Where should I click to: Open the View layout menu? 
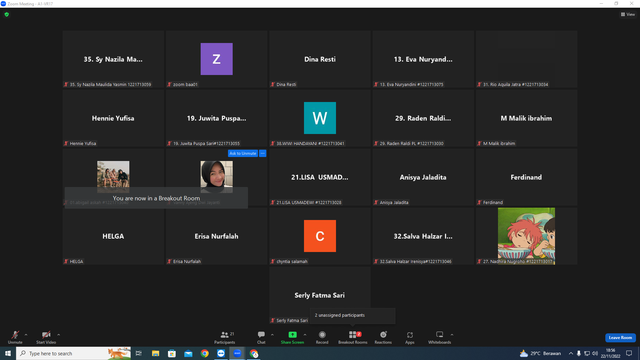pyautogui.click(x=628, y=14)
